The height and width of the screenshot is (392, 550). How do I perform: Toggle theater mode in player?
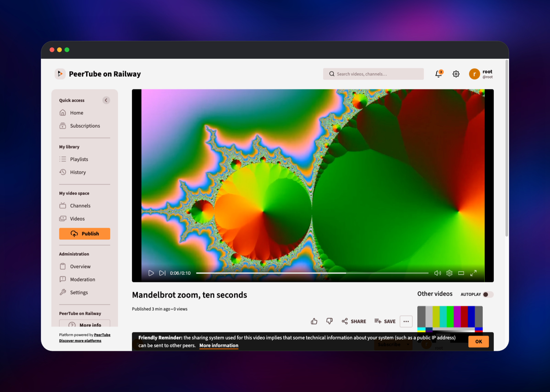(x=461, y=273)
